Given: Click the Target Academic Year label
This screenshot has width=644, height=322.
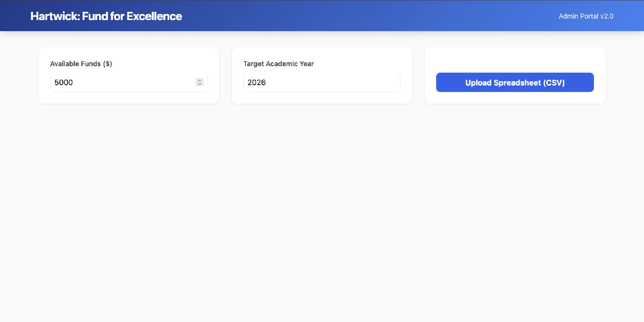Looking at the screenshot, I should (x=279, y=64).
